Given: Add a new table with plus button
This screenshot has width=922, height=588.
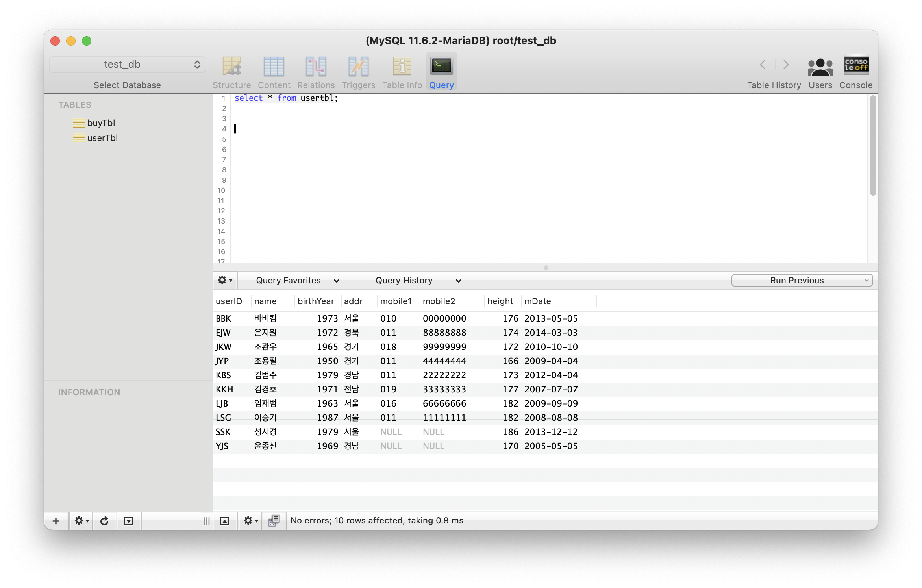Looking at the screenshot, I should (56, 521).
